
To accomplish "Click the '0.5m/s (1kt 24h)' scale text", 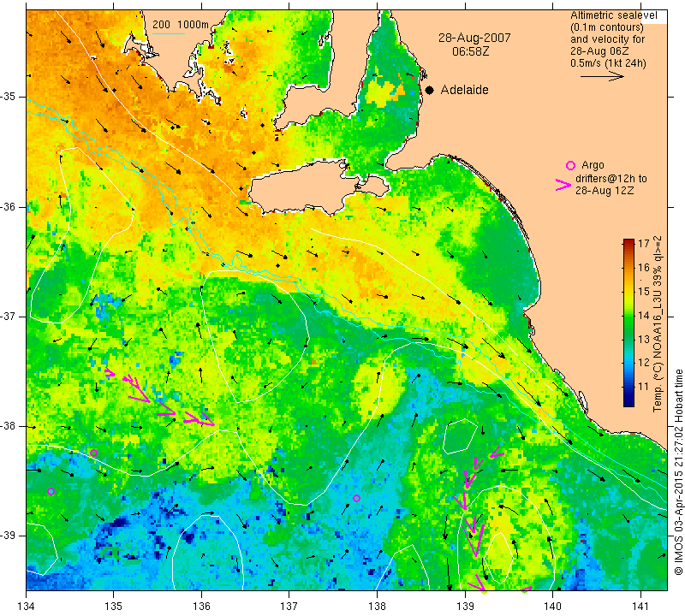I will (x=608, y=62).
